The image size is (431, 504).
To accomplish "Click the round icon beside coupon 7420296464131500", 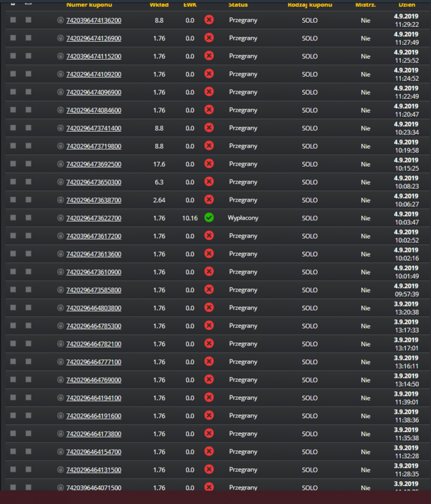I will tap(60, 470).
